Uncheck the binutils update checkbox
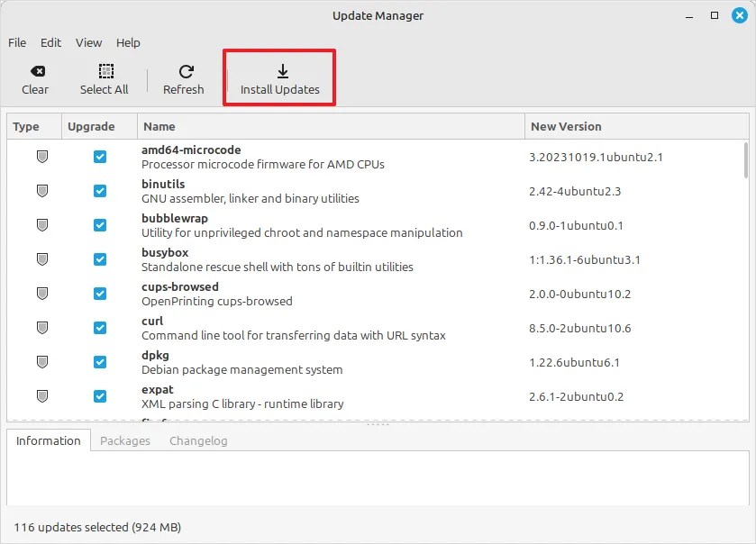 tap(99, 190)
